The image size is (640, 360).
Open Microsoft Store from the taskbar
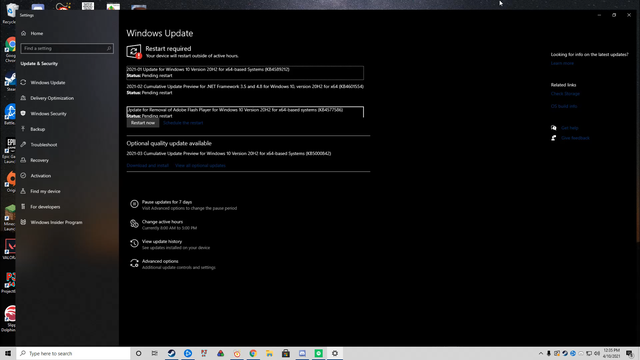(x=286, y=353)
